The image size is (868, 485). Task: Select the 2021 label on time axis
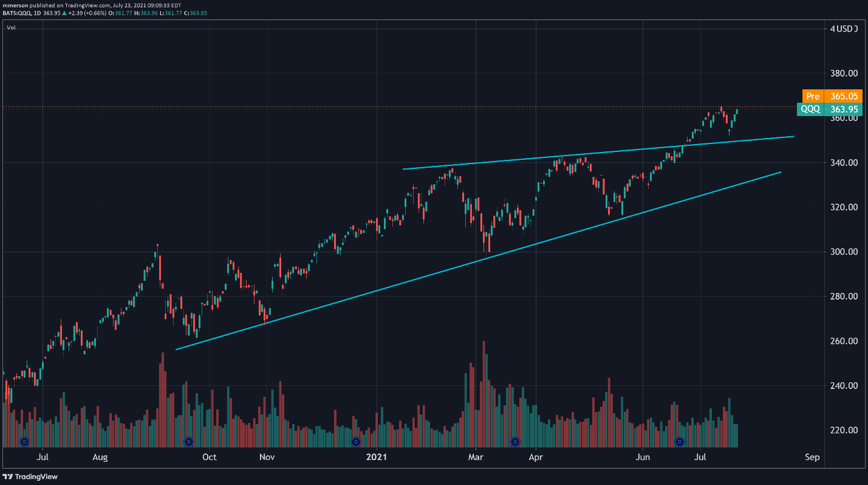pyautogui.click(x=377, y=456)
